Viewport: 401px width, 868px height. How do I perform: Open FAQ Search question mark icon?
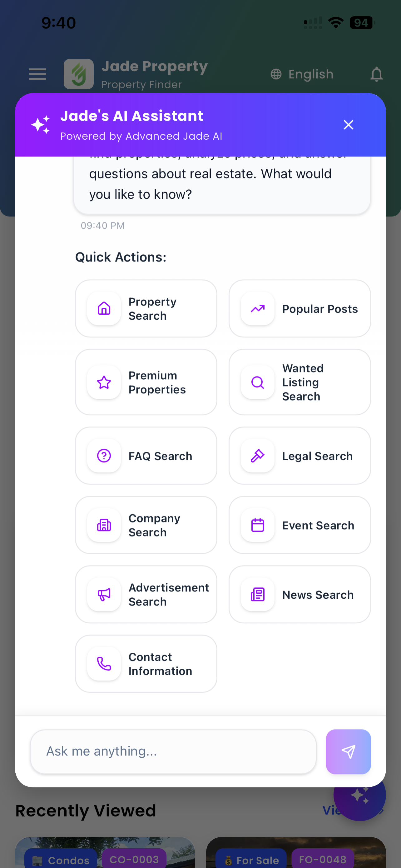coord(104,456)
